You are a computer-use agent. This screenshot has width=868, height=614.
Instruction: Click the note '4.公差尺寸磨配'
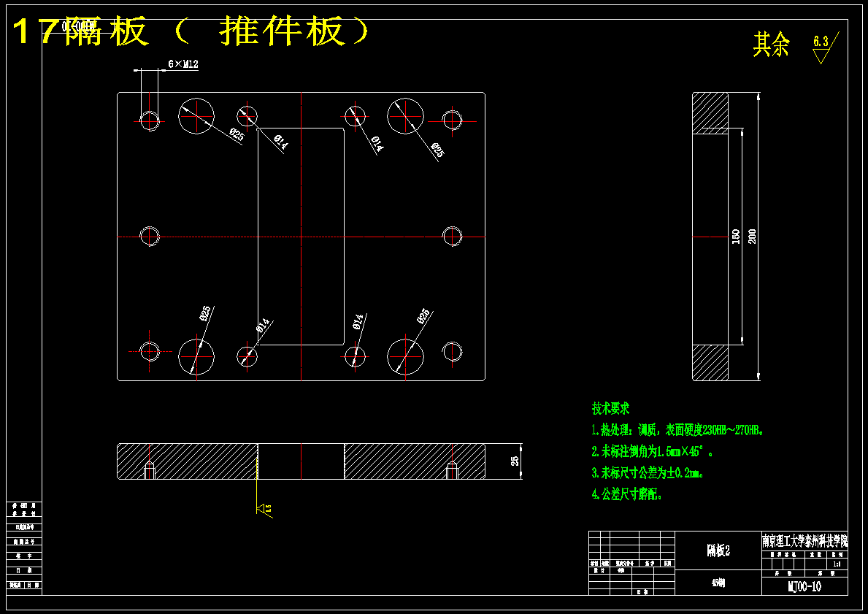[627, 495]
